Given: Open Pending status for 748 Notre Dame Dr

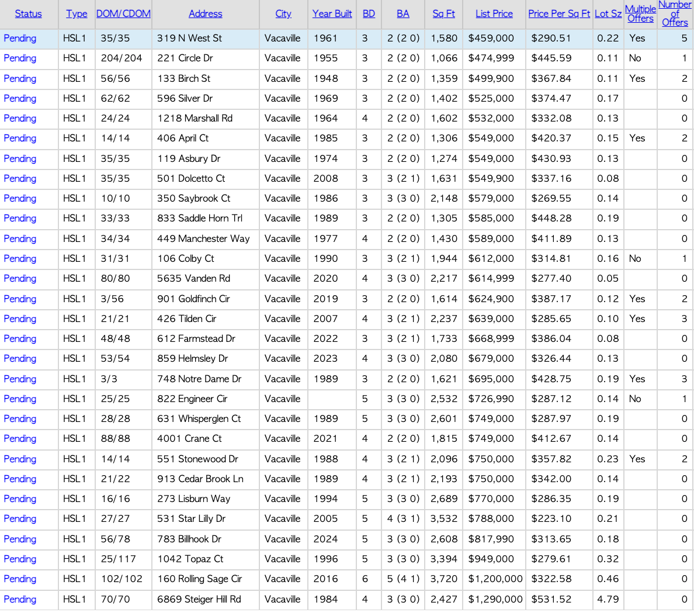Looking at the screenshot, I should tap(20, 379).
